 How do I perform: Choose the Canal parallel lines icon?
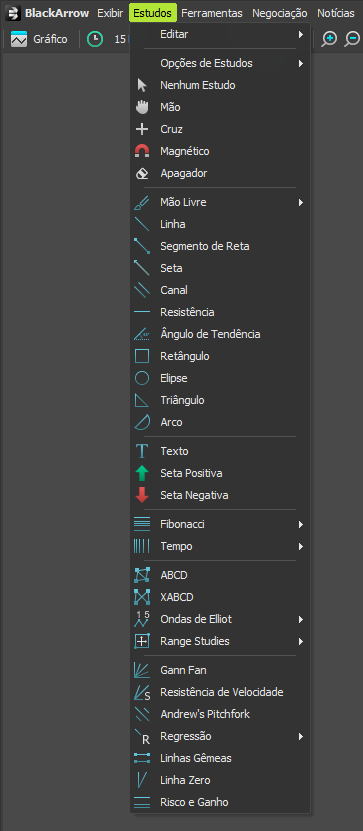coord(141,290)
